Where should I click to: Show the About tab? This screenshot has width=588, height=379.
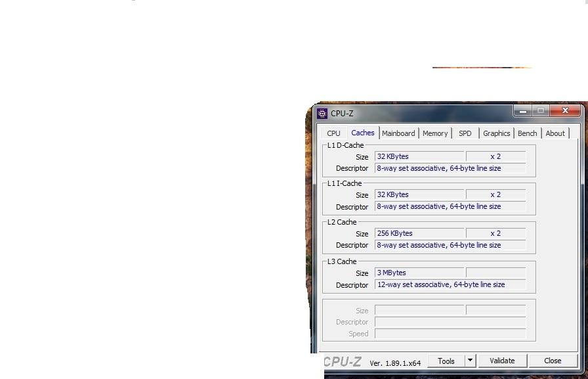pos(555,133)
